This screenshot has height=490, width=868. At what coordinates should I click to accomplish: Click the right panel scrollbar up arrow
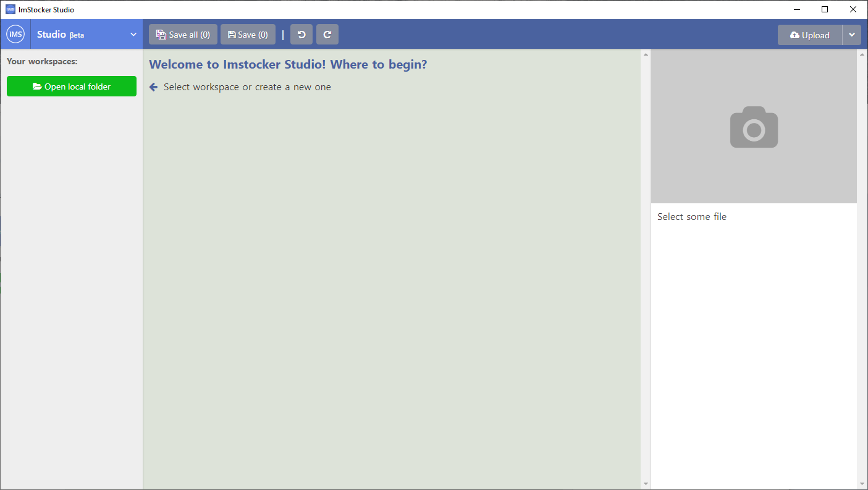click(x=862, y=54)
